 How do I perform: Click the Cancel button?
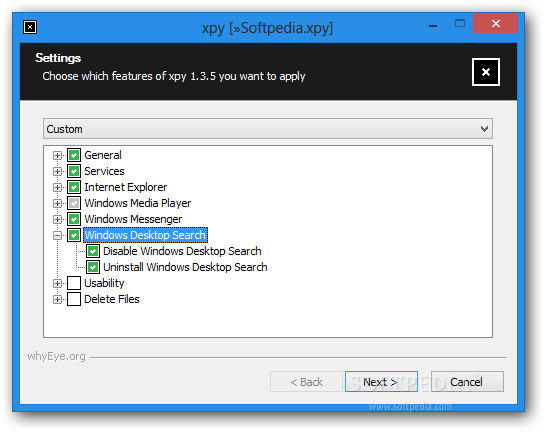467,382
